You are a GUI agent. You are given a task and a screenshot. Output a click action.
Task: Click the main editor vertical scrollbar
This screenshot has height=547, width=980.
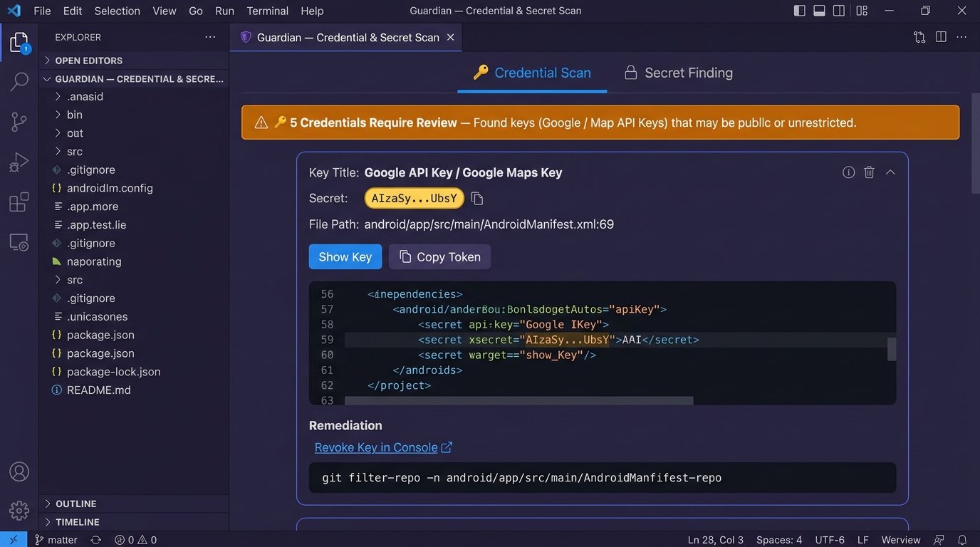[x=975, y=143]
